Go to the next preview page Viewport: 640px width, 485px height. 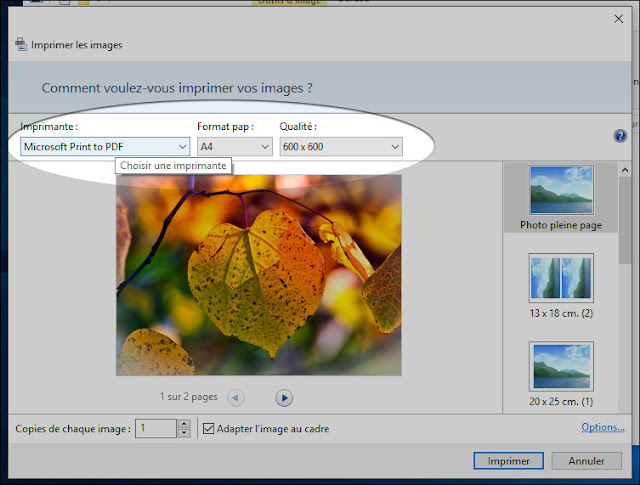(x=284, y=398)
